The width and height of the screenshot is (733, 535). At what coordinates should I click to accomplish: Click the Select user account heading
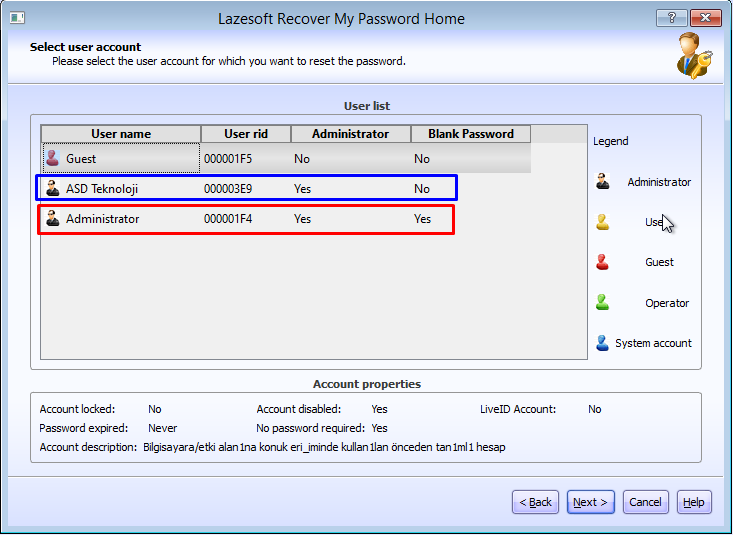(86, 47)
